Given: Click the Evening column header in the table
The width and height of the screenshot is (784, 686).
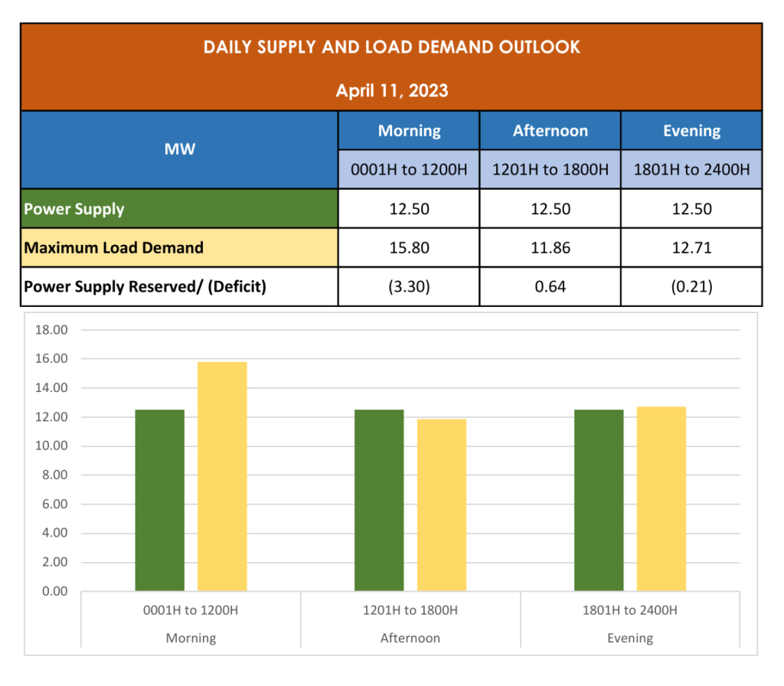Looking at the screenshot, I should click(691, 131).
